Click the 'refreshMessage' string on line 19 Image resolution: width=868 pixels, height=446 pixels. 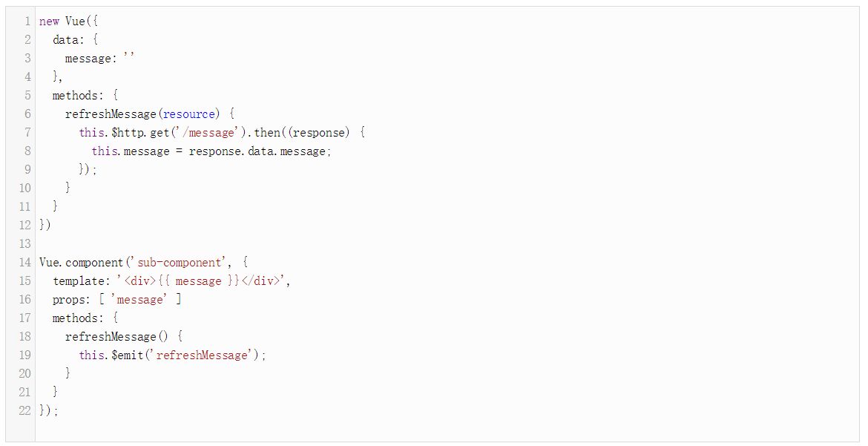[x=200, y=355]
